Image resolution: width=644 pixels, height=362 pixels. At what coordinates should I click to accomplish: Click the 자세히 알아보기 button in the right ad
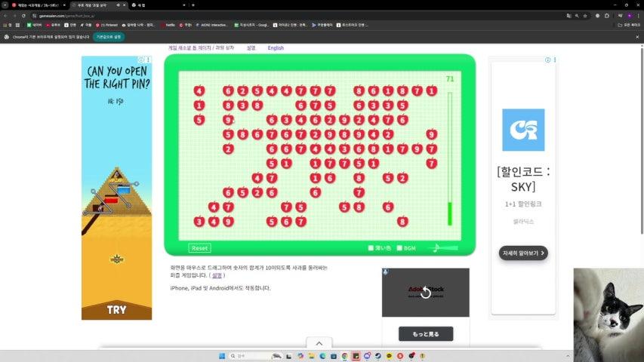click(x=523, y=253)
